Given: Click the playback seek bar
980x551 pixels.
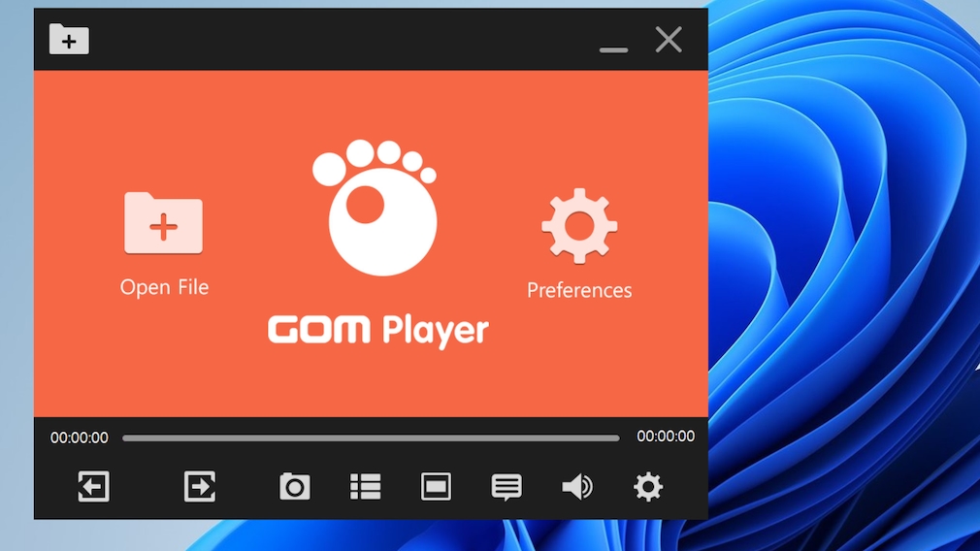Looking at the screenshot, I should coord(371,438).
